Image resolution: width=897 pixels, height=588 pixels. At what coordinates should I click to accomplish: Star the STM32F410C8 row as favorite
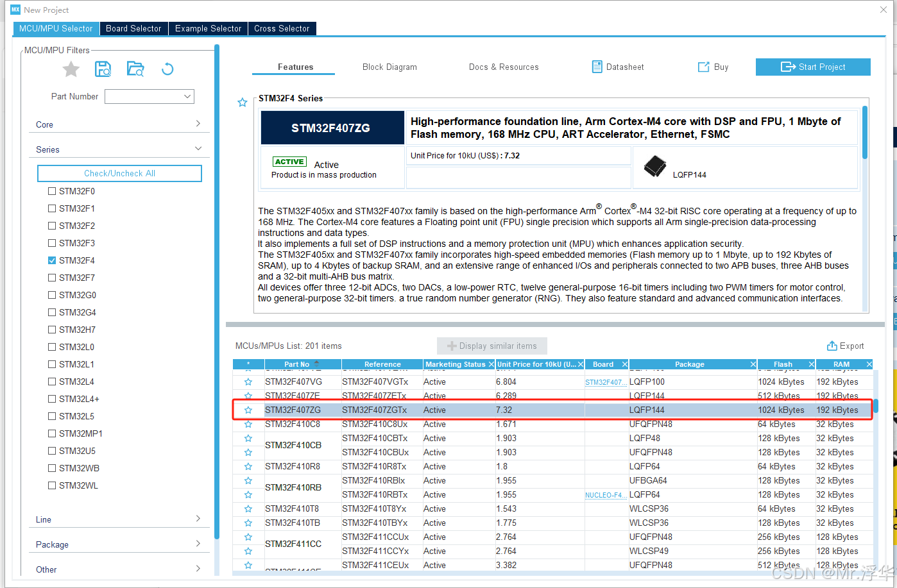point(248,424)
